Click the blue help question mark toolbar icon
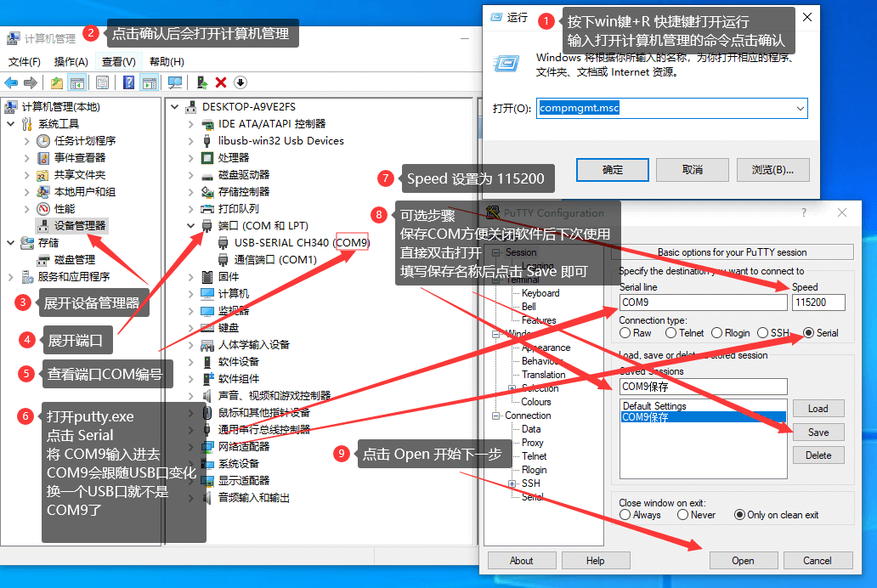 (128, 82)
